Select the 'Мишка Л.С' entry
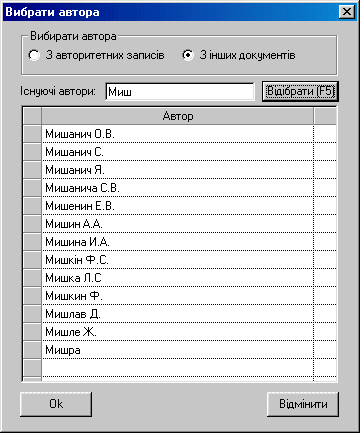360x433 pixels. [178, 278]
